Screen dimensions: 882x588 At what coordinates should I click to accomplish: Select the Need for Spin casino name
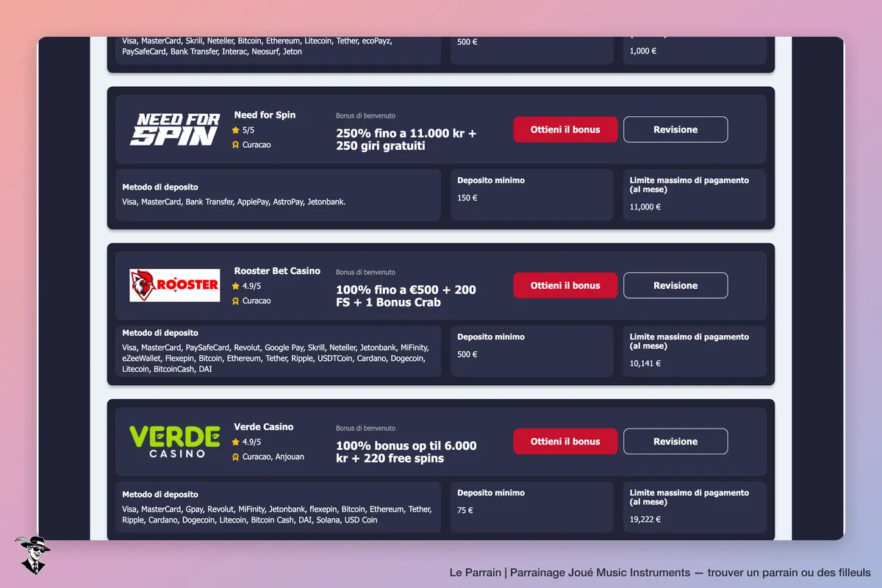(265, 115)
